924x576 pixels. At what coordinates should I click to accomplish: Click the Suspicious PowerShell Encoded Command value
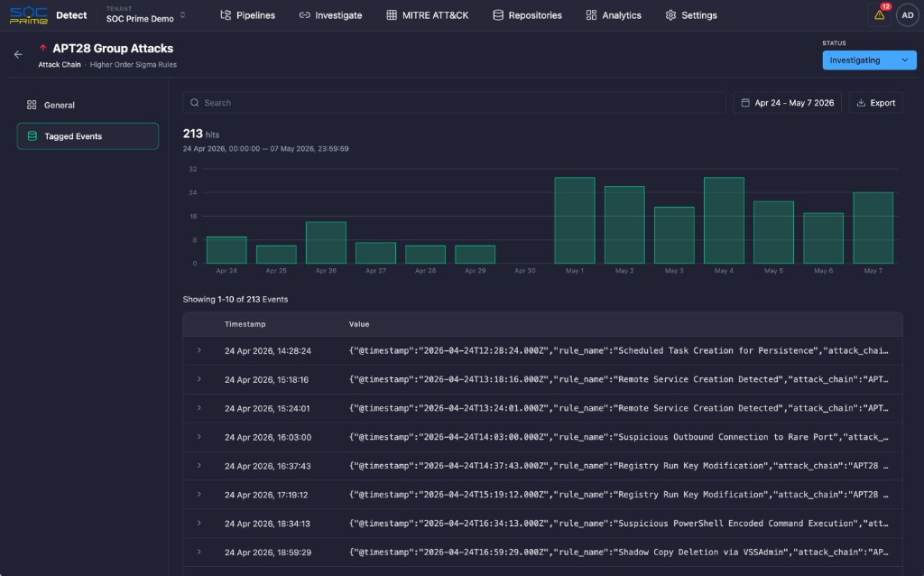point(619,524)
